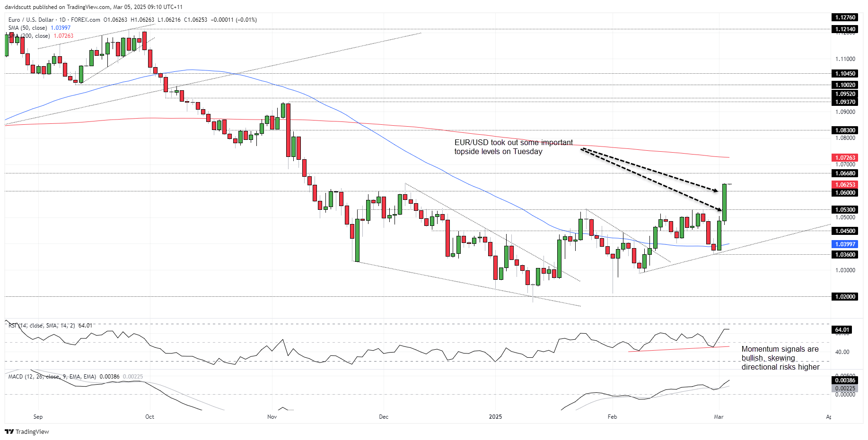Click the 1.09370 price level label
The width and height of the screenshot is (868, 440).
click(845, 102)
